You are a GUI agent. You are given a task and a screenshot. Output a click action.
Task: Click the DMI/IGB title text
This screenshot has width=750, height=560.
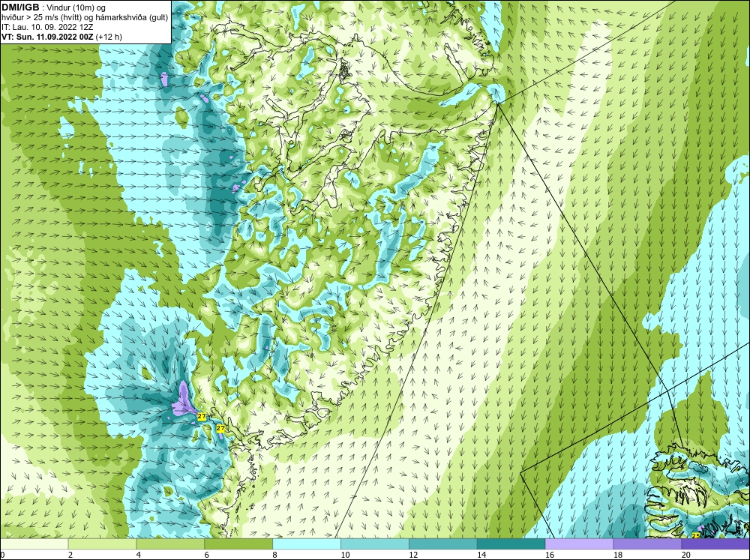click(x=20, y=7)
